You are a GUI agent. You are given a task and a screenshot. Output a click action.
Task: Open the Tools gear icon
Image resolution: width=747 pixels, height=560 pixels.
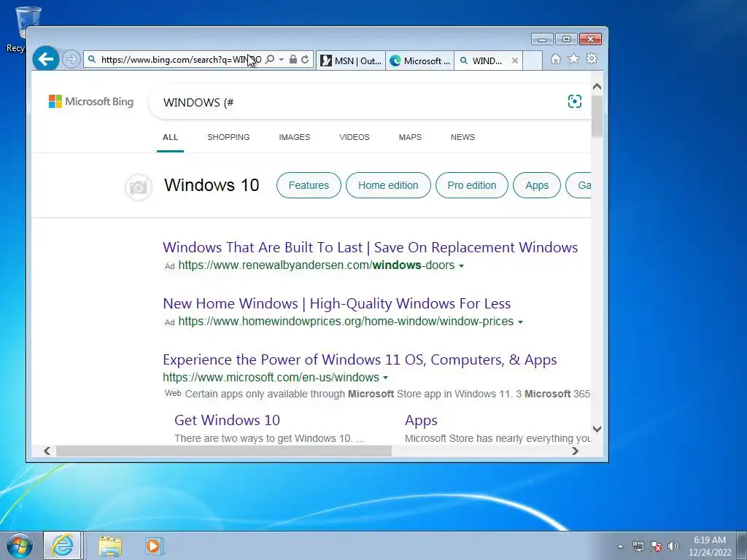pos(592,58)
